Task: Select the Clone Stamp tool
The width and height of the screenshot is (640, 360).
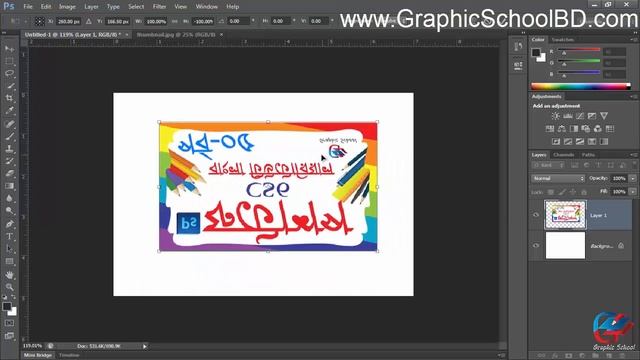Action: (x=9, y=149)
